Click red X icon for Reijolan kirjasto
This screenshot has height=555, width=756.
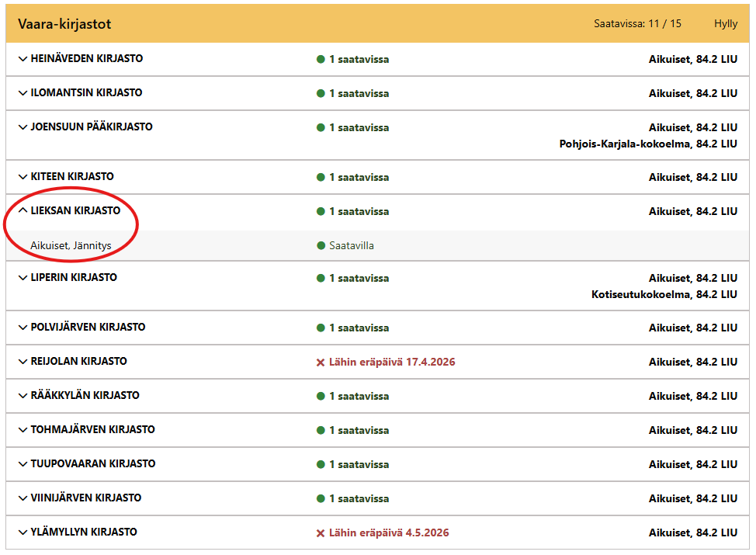click(x=321, y=362)
